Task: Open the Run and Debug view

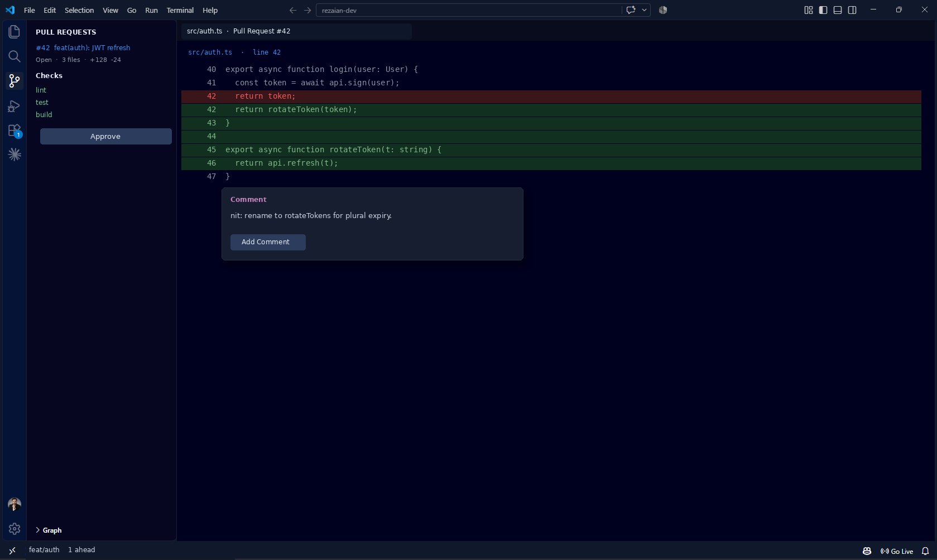Action: (x=15, y=106)
